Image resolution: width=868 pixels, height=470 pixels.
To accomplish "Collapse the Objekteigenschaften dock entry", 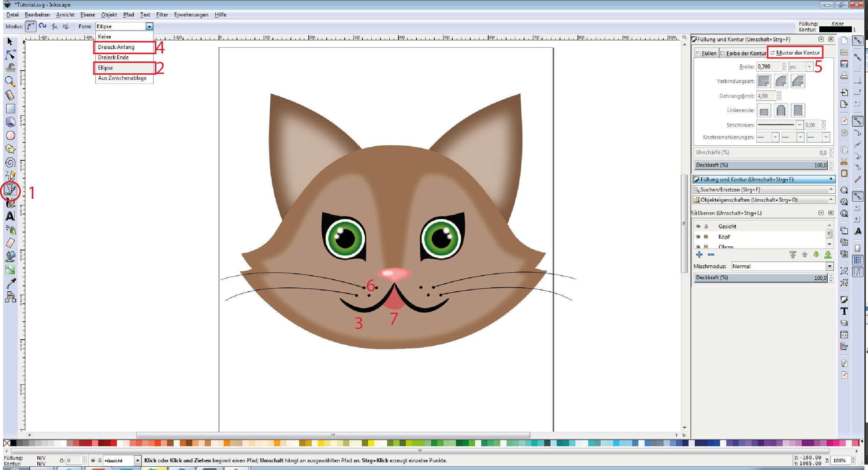I will 831,199.
